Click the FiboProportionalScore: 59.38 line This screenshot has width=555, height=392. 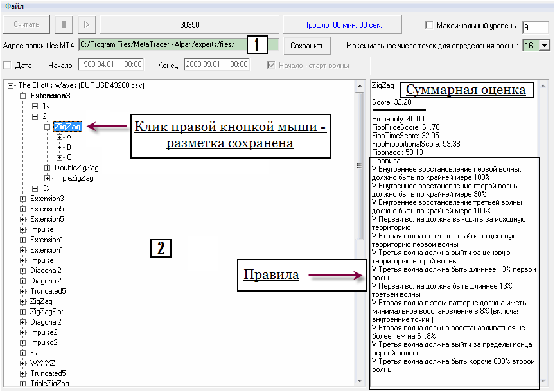[416, 144]
